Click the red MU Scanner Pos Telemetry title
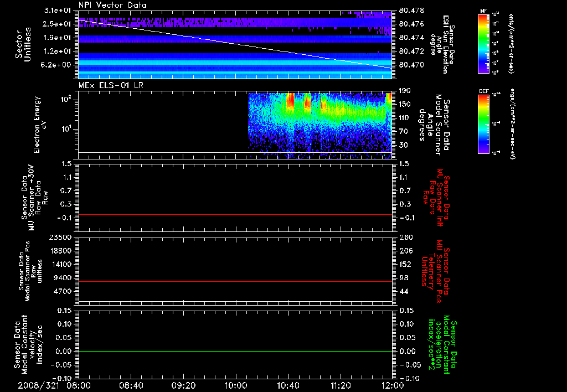Image resolution: width=567 pixels, height=392 pixels. tap(435, 271)
